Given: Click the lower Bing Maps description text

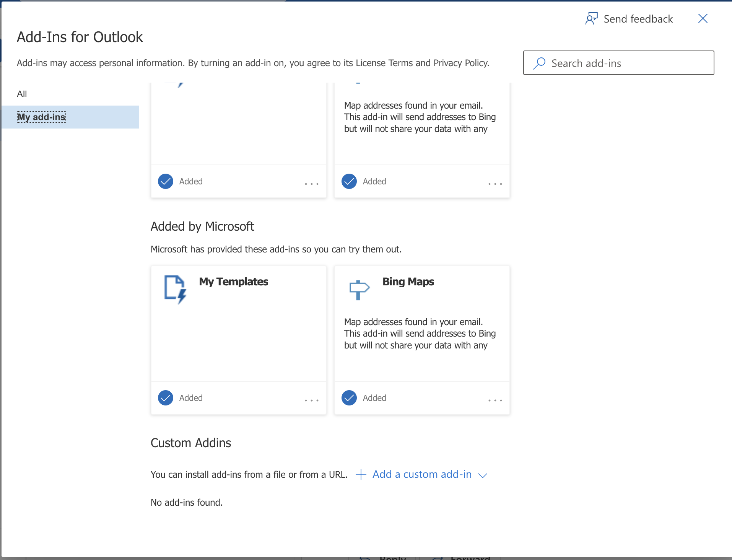Looking at the screenshot, I should tap(420, 334).
